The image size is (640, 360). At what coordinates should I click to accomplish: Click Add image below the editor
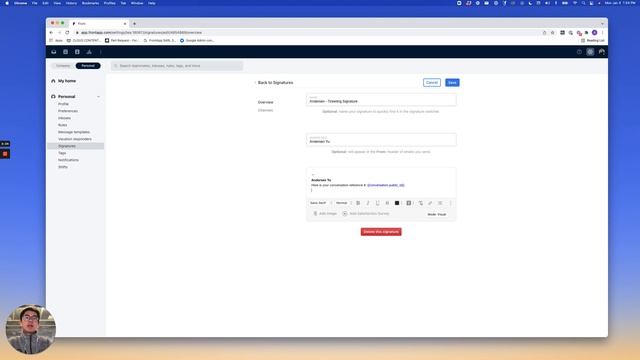325,213
